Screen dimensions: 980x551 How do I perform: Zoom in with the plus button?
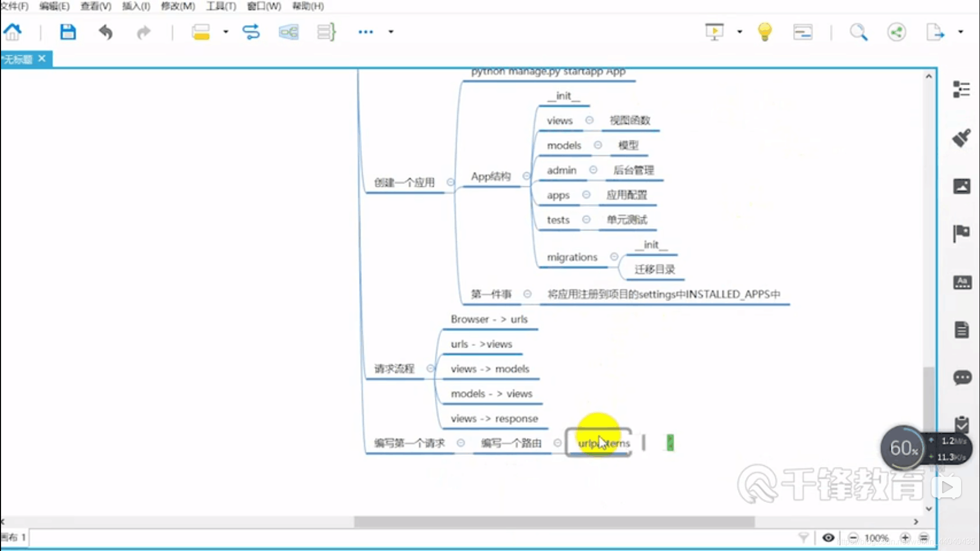905,538
